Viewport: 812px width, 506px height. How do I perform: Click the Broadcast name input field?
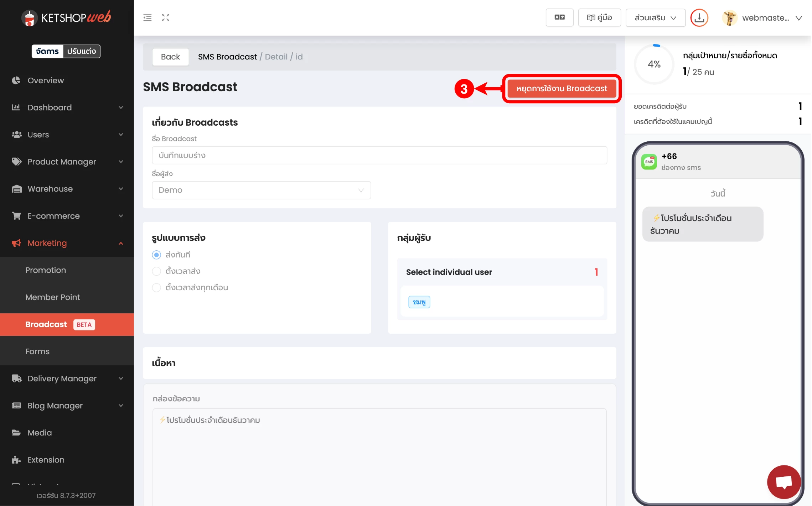379,155
